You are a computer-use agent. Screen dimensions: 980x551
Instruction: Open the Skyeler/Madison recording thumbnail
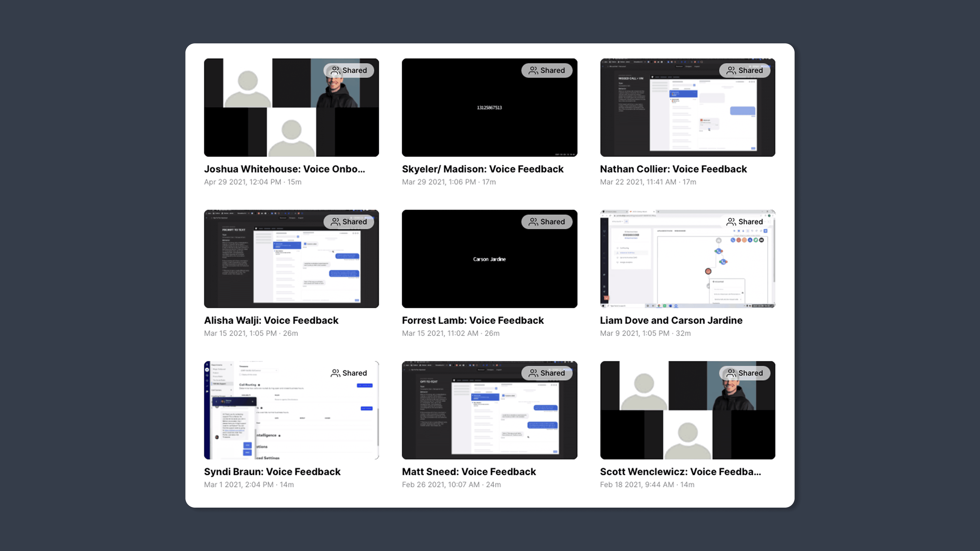pos(489,114)
